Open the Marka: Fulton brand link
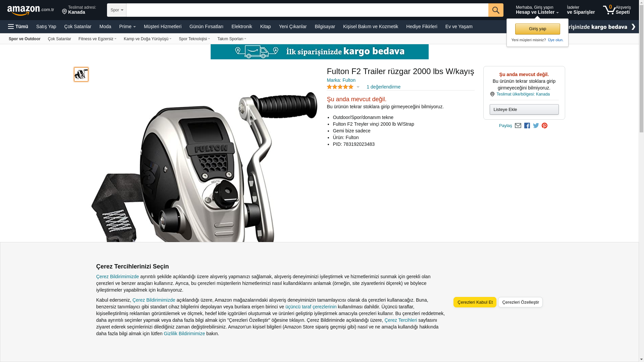The height and width of the screenshot is (362, 644). pos(341,80)
